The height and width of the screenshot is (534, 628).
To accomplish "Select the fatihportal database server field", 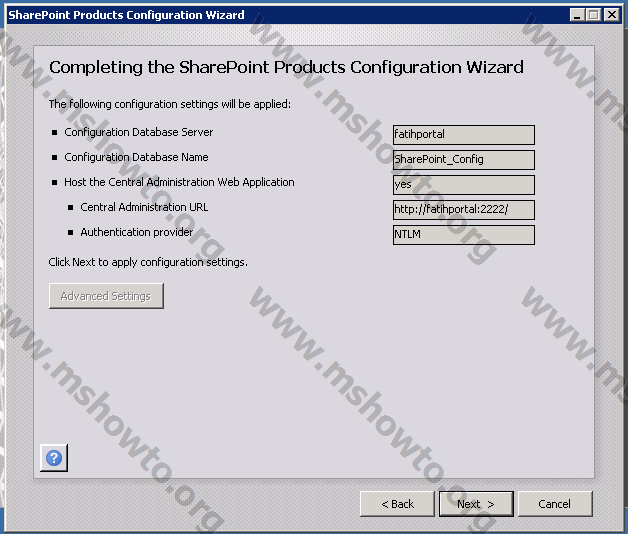I will click(x=464, y=134).
